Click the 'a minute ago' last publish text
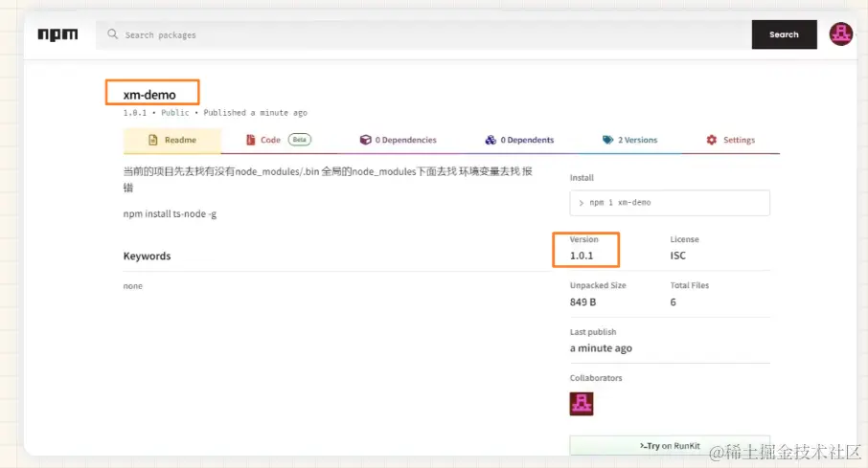Image resolution: width=868 pixels, height=468 pixels. [601, 348]
